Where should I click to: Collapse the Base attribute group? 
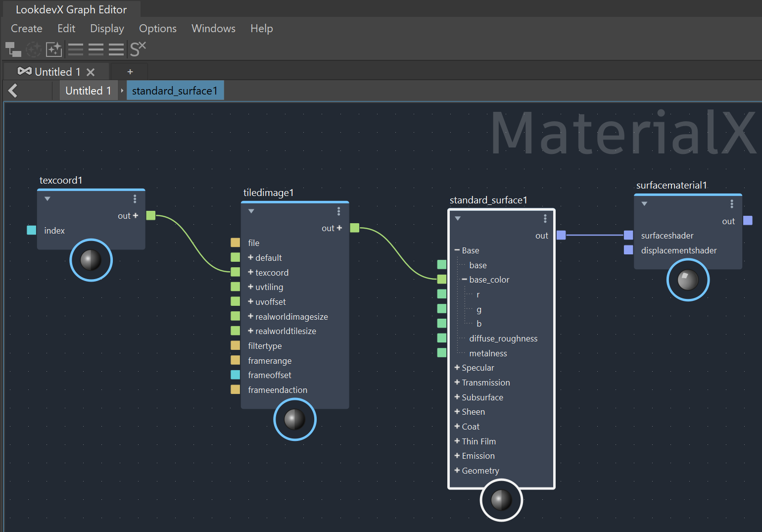(457, 250)
